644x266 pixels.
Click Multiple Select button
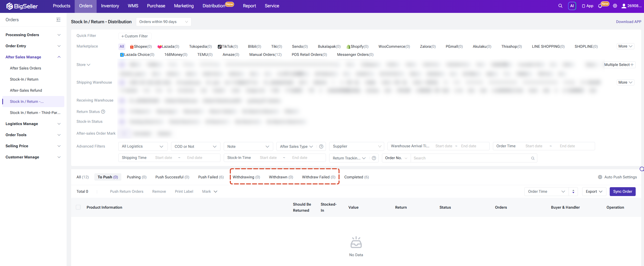pos(620,65)
